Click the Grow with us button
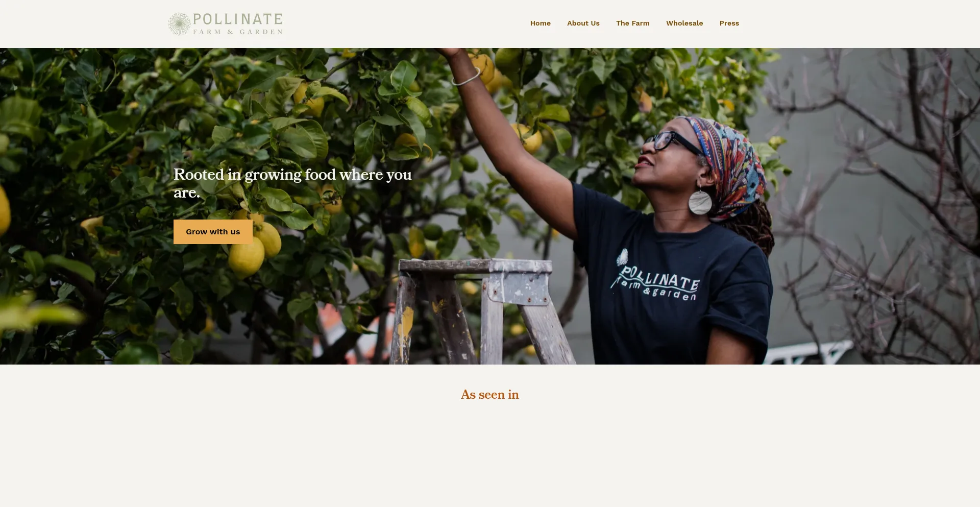The width and height of the screenshot is (980, 507). click(x=213, y=232)
